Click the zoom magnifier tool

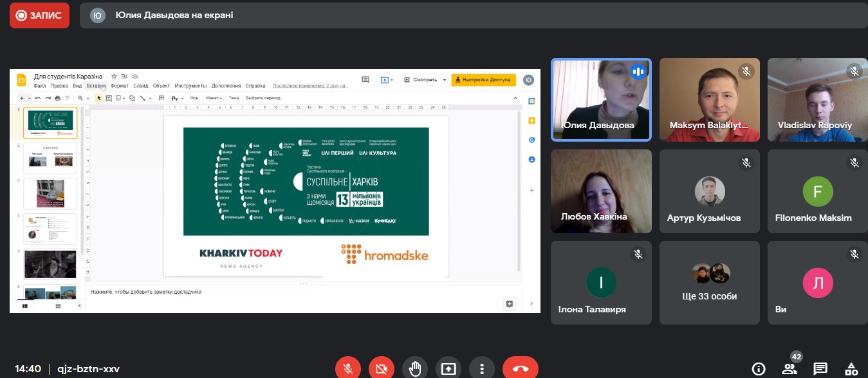tap(80, 98)
